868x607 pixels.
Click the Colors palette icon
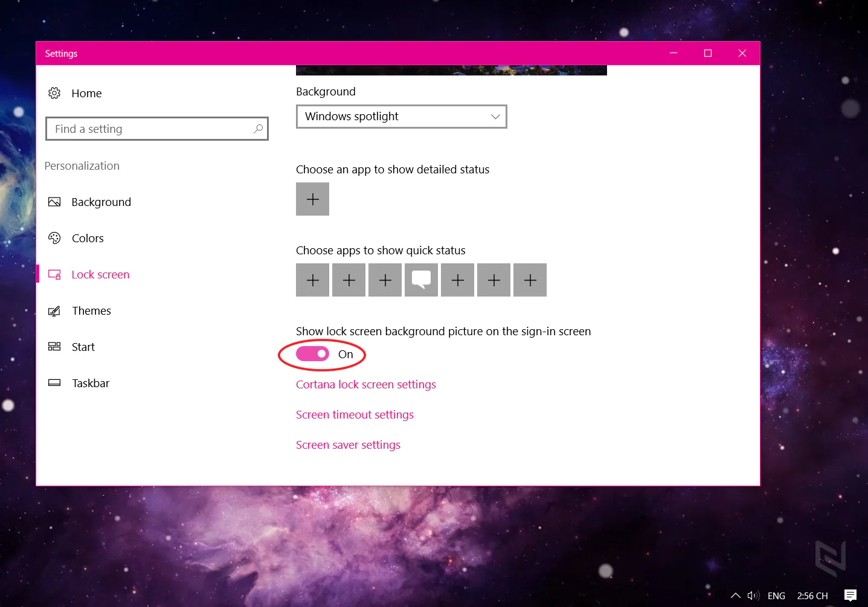click(54, 238)
